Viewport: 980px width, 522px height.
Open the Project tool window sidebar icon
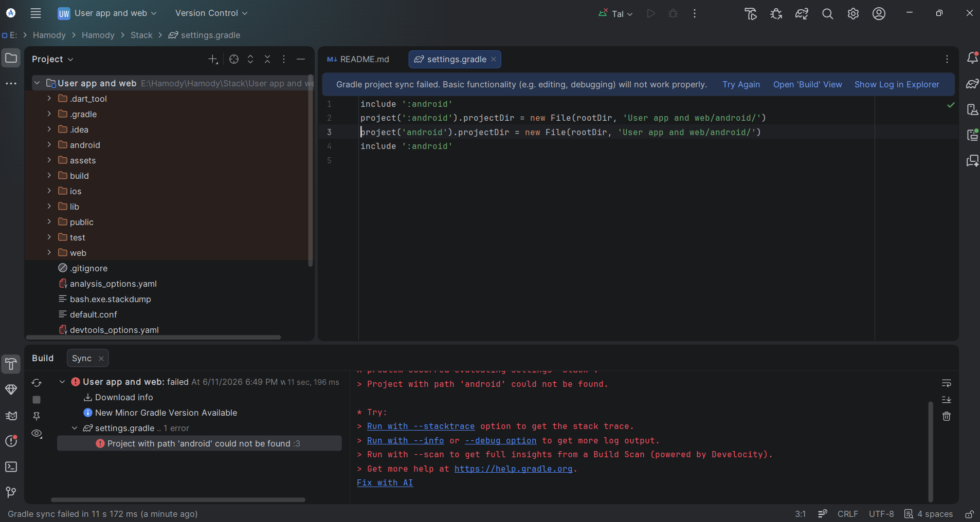(x=11, y=59)
